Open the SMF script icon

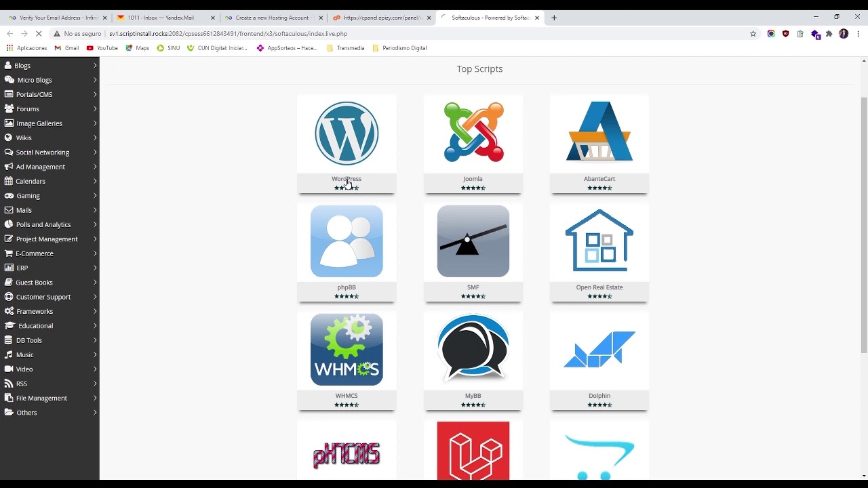point(473,241)
